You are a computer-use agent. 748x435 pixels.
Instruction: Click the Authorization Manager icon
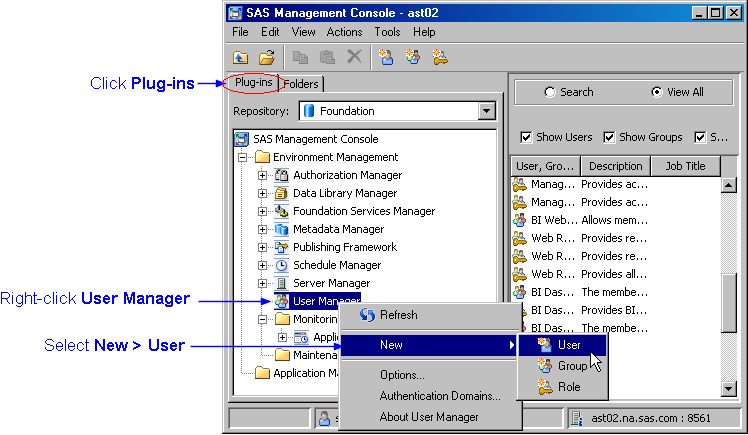pyautogui.click(x=282, y=176)
